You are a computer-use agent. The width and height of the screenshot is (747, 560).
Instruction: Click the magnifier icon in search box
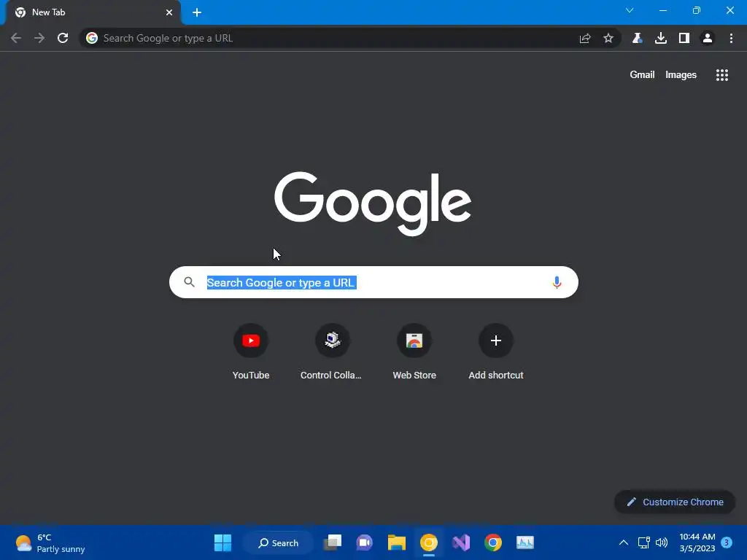(190, 282)
